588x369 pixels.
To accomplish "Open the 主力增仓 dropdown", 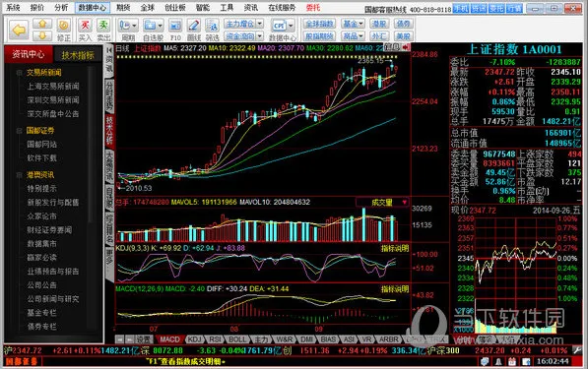I will [243, 24].
